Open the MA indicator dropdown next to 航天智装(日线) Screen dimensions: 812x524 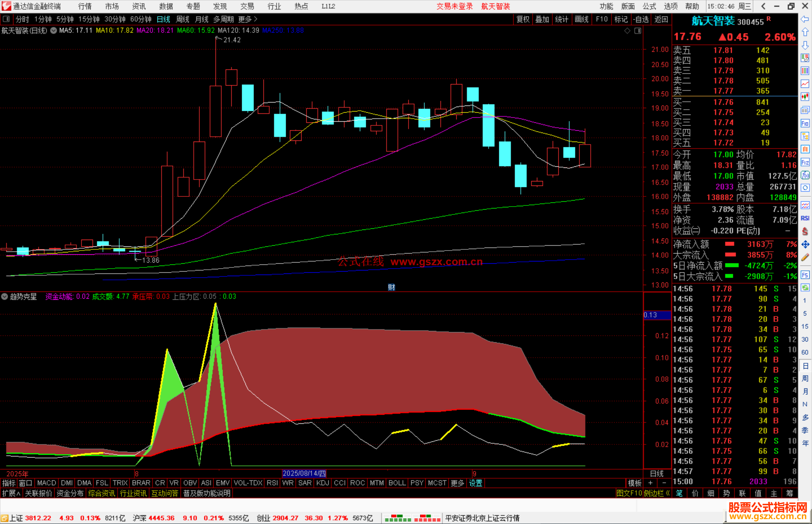54,30
